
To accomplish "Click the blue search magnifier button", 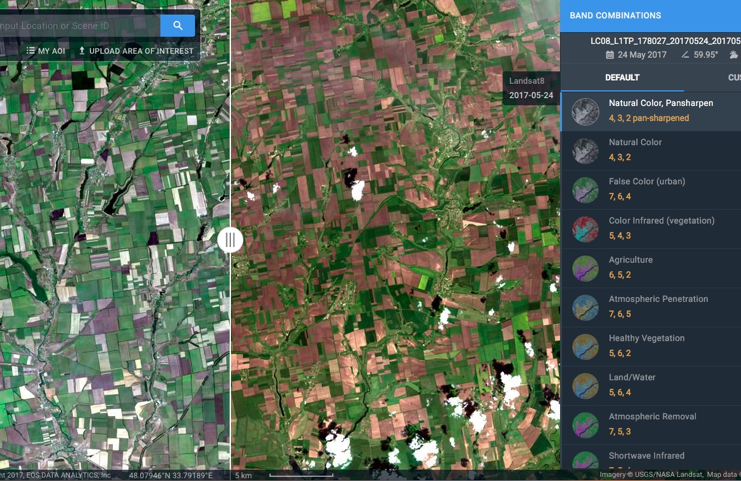I will click(178, 26).
